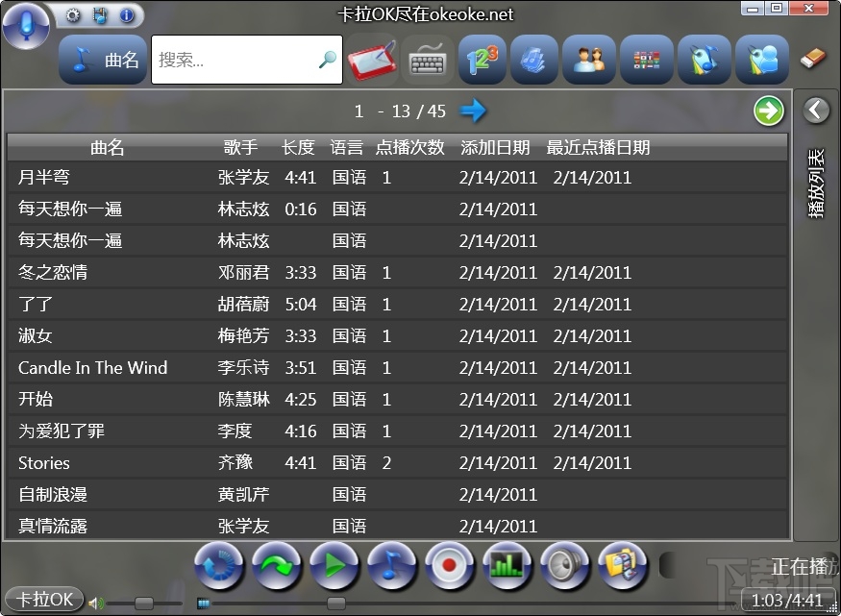The height and width of the screenshot is (616, 841).
Task: Open settings gear icon
Action: tap(73, 15)
